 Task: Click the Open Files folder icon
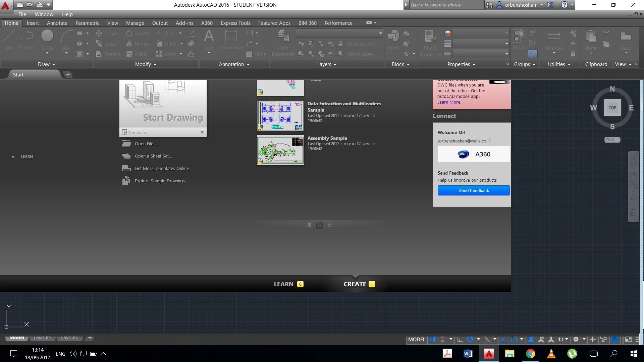pos(126,143)
